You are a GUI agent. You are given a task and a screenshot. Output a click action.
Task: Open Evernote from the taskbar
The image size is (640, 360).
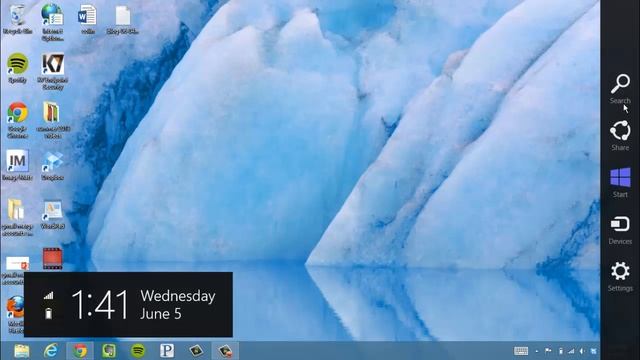point(109,351)
